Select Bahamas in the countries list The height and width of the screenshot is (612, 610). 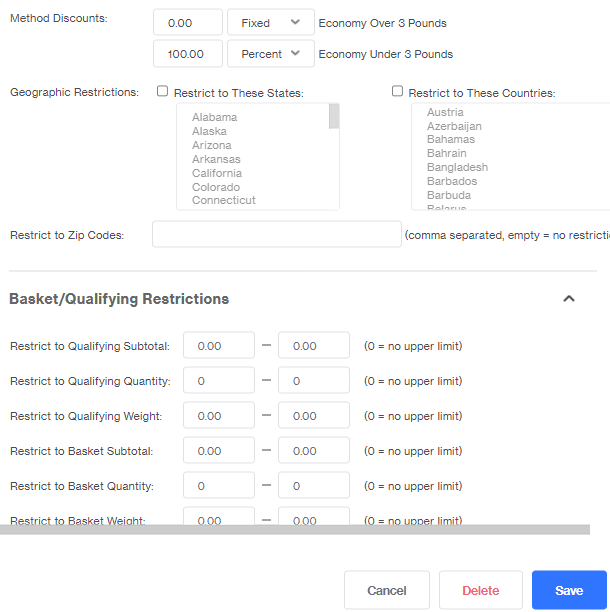pyautogui.click(x=451, y=139)
